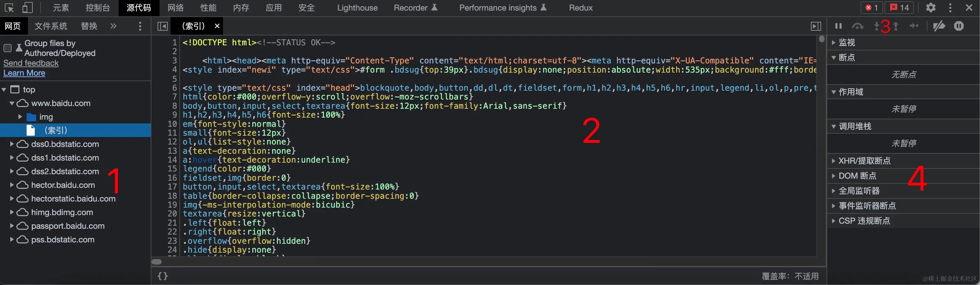Image resolution: width=980 pixels, height=285 pixels.
Task: Hide the debugger sidebar panel
Action: (x=816, y=26)
